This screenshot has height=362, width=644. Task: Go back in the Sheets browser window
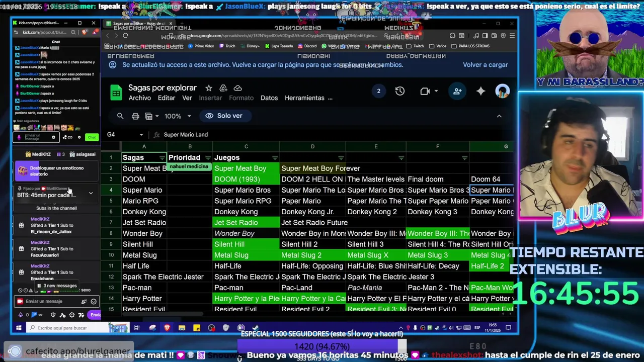coord(107,36)
